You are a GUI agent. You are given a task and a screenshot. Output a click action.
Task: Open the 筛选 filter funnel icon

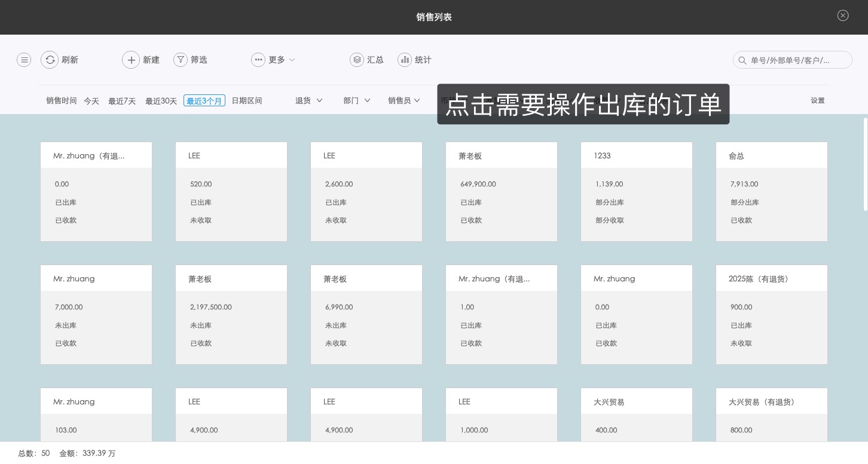click(181, 60)
